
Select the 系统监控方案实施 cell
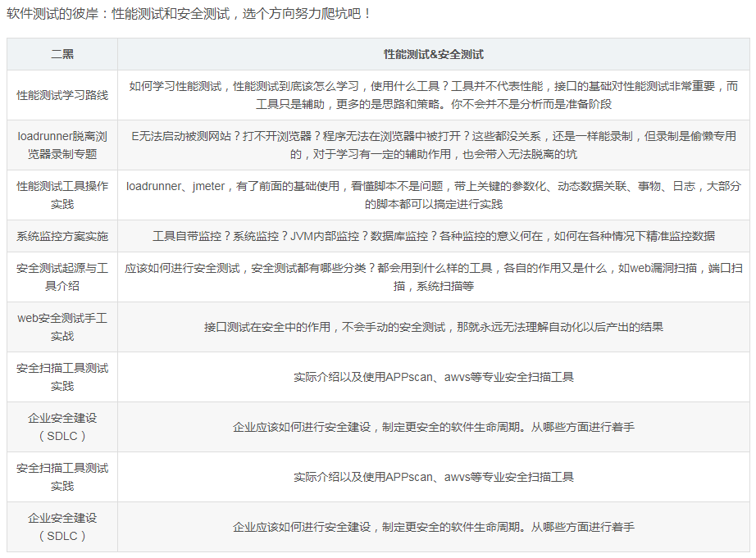[x=62, y=236]
